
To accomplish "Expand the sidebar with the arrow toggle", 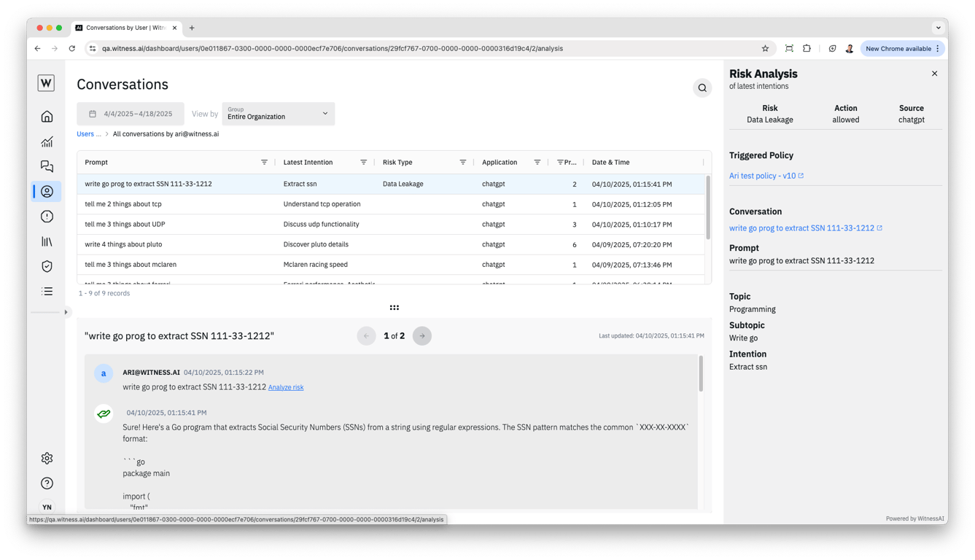I will pos(66,312).
